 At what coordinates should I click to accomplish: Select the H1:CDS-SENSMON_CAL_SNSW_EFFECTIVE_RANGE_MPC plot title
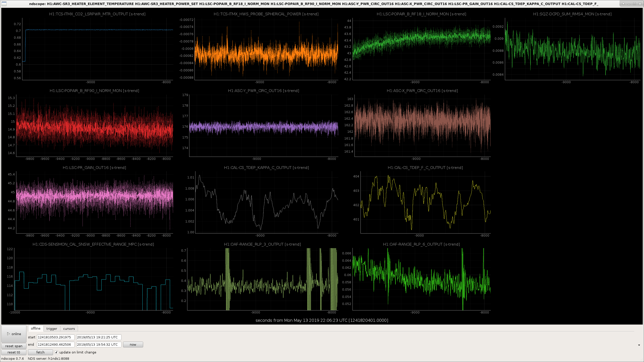93,244
